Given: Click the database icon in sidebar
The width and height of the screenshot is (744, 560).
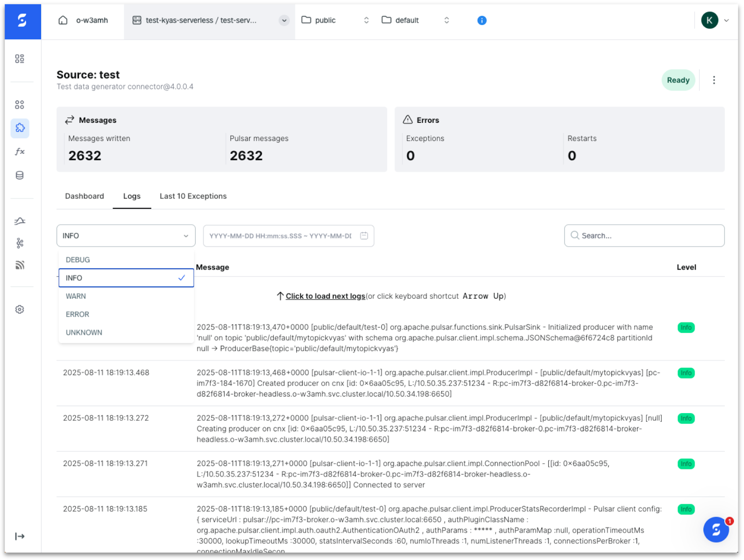Looking at the screenshot, I should (x=20, y=175).
